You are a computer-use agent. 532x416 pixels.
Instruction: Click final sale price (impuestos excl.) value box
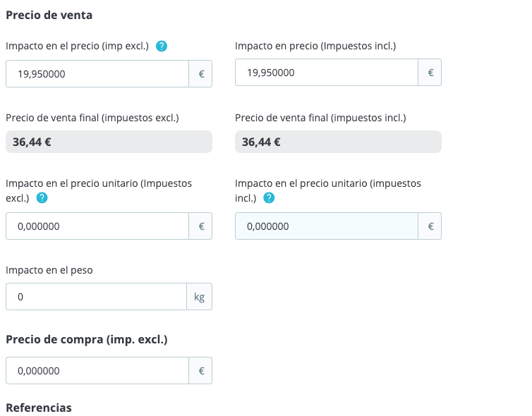pos(109,142)
